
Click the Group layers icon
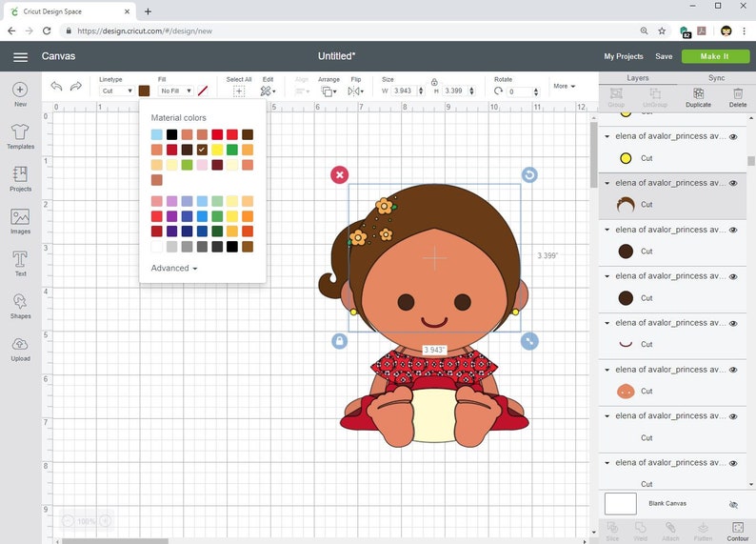point(616,97)
